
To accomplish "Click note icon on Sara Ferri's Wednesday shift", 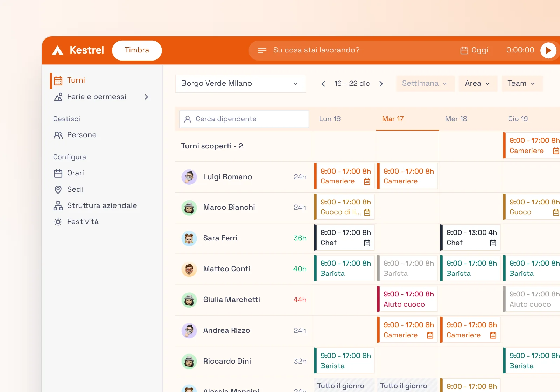I will pos(493,243).
